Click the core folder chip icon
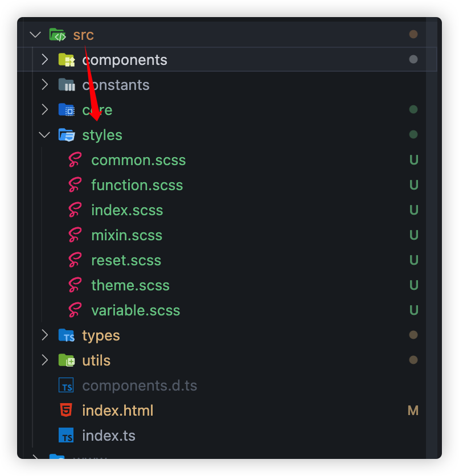The image size is (459, 476). [x=67, y=110]
